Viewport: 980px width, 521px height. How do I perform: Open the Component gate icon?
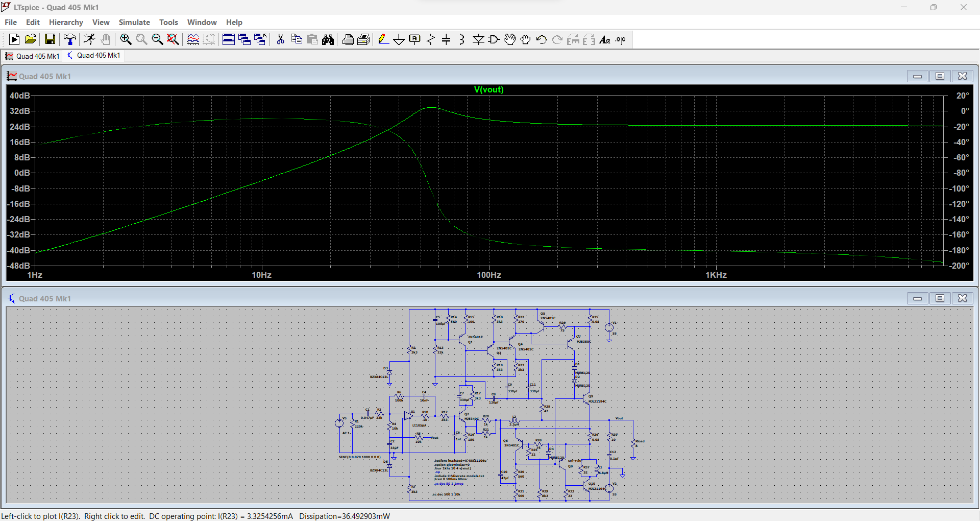[x=494, y=39]
